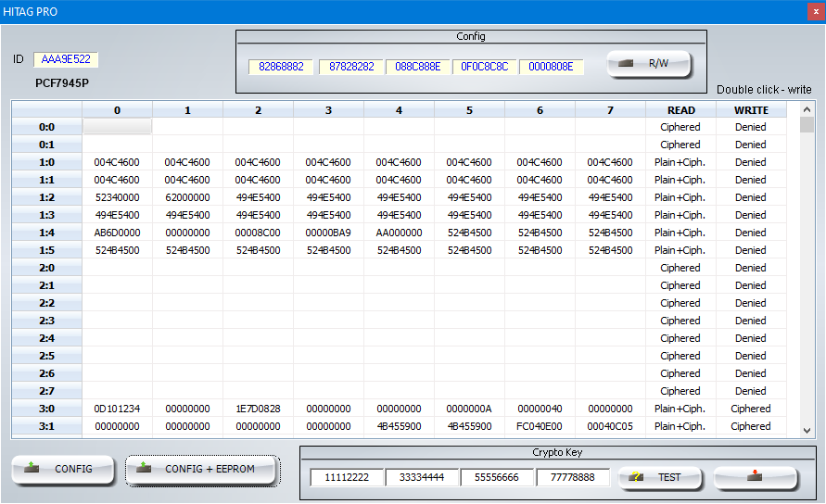Viewport: 826px width, 504px height.
Task: Click Ciphered write value in row 3:1
Action: click(x=751, y=426)
